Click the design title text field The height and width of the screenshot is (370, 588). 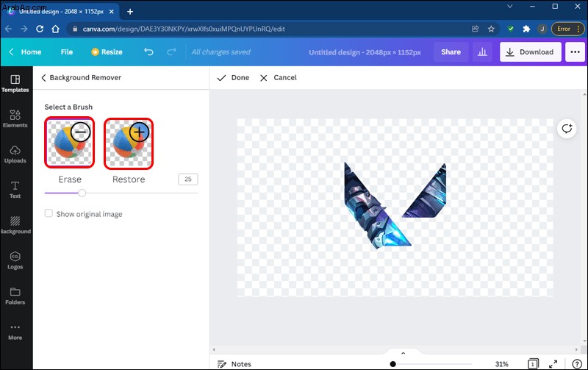pyautogui.click(x=365, y=52)
